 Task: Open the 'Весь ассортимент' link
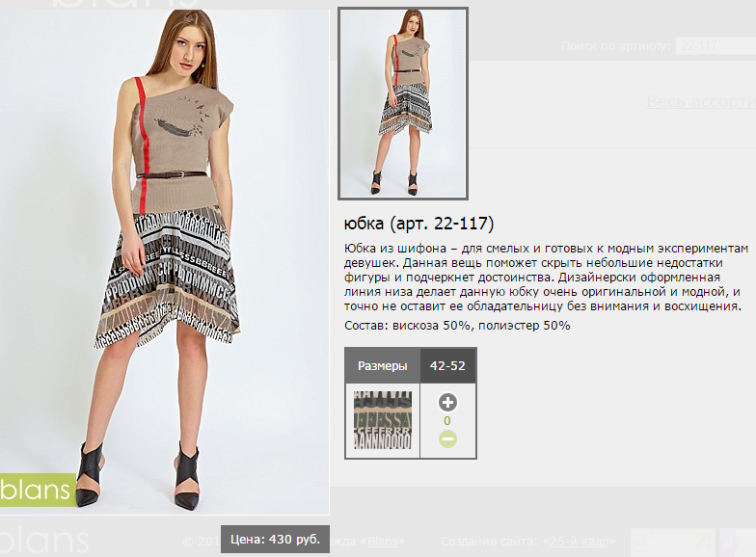701,101
